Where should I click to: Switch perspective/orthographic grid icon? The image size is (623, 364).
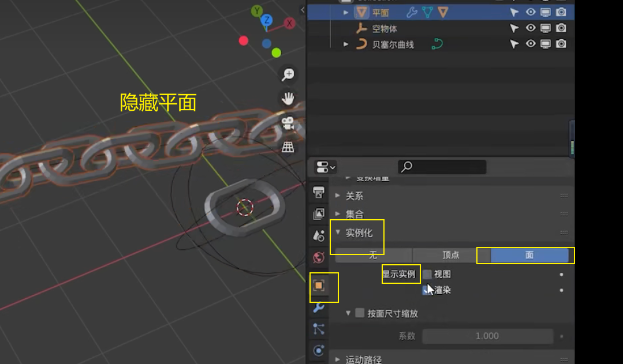coord(288,147)
